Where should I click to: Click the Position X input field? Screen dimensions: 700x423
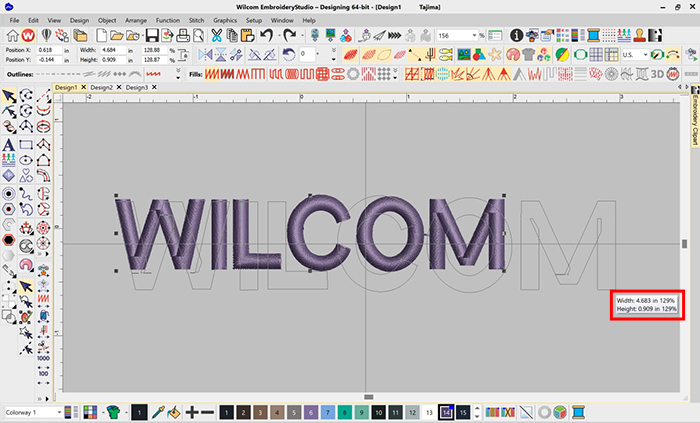[49, 50]
